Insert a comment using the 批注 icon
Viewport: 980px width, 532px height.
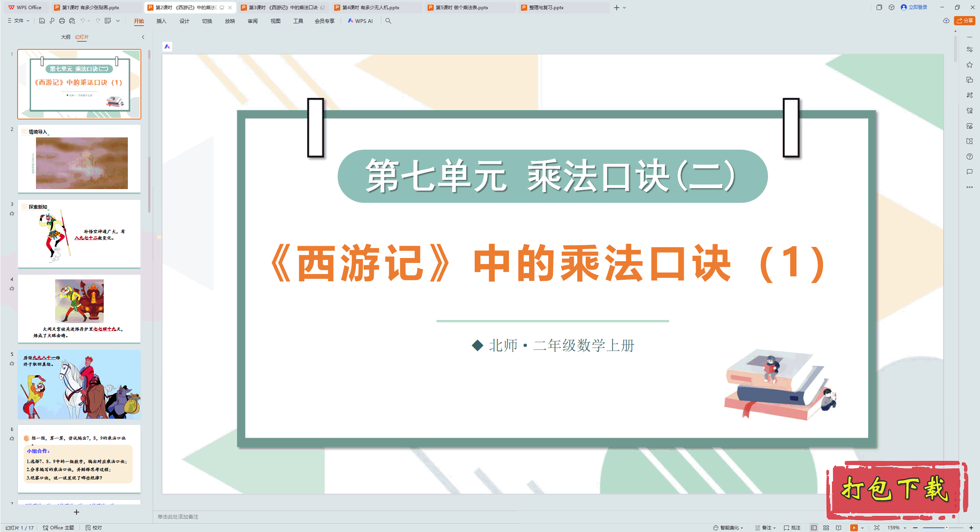(791, 527)
